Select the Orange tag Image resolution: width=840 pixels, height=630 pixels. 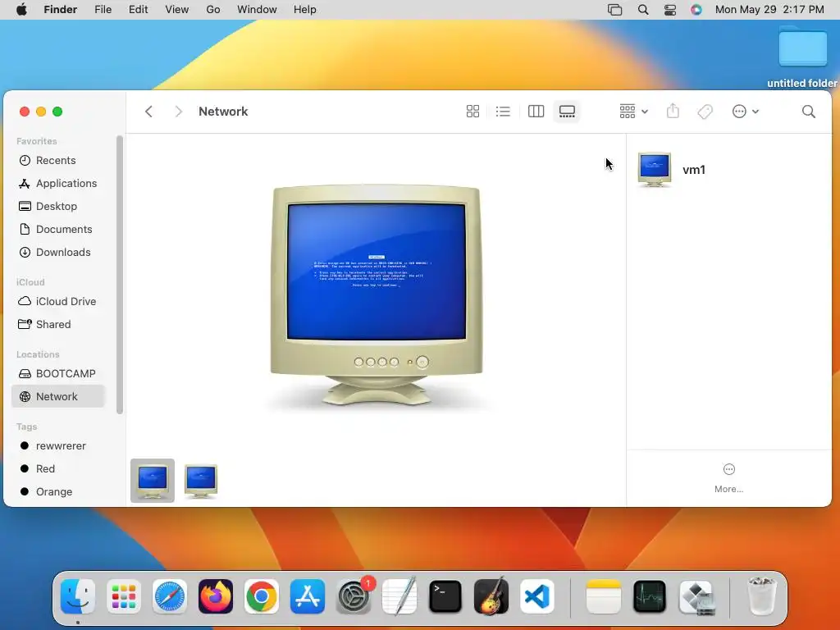click(58, 492)
